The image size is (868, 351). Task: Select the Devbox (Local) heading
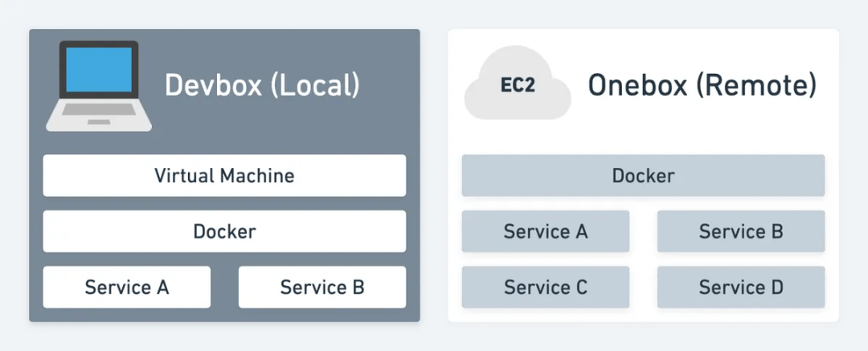coord(262,84)
